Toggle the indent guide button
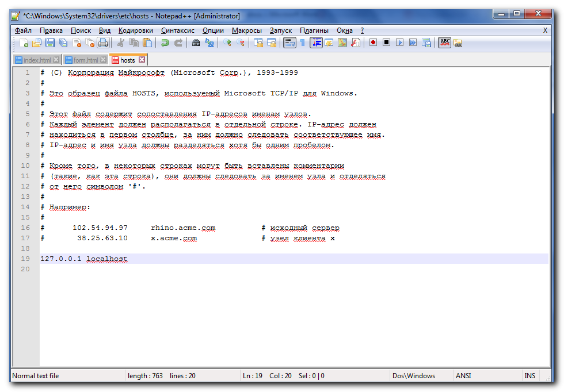Screen dimensions: 564x392 tap(316, 43)
